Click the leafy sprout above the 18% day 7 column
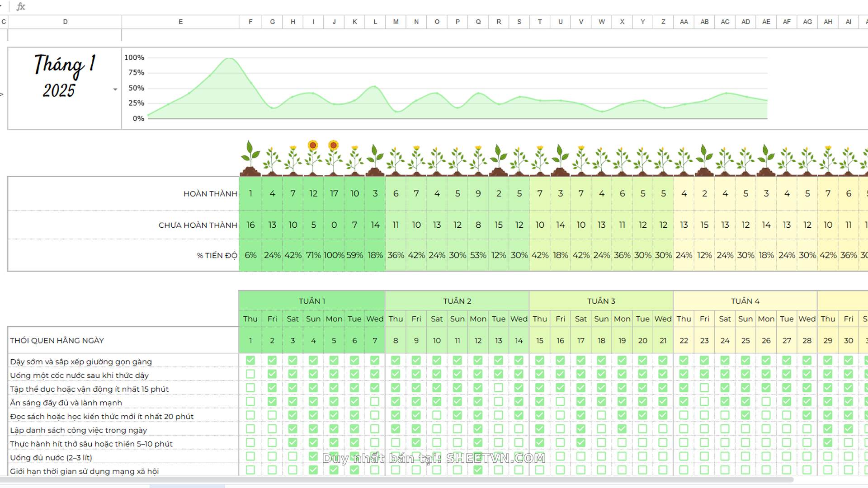The image size is (868, 488). (375, 159)
